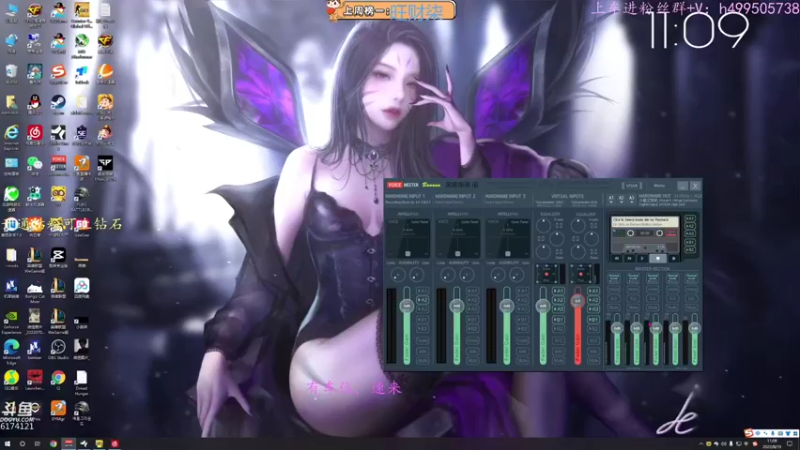Click the Hardware Input 1 Comp knob
This screenshot has width=800, height=450.
pyautogui.click(x=398, y=274)
